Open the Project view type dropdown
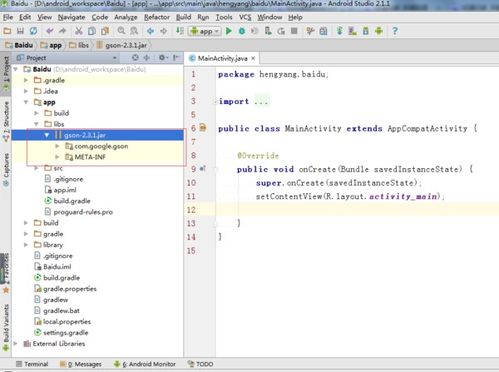The height and width of the screenshot is (372, 499). (x=115, y=58)
